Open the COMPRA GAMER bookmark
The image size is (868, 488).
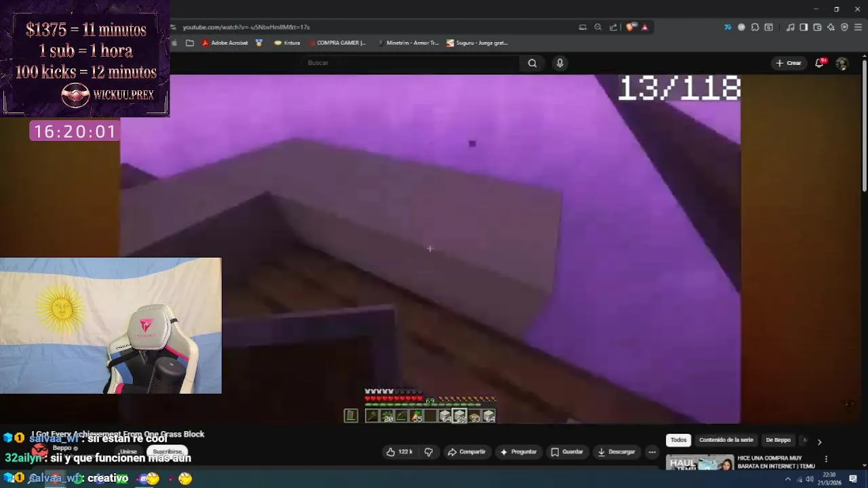click(336, 43)
